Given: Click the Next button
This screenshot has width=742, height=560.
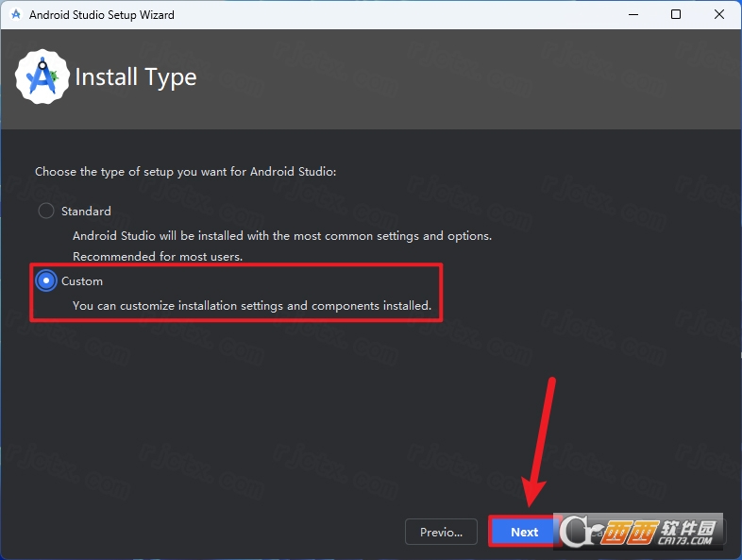Looking at the screenshot, I should [524, 532].
